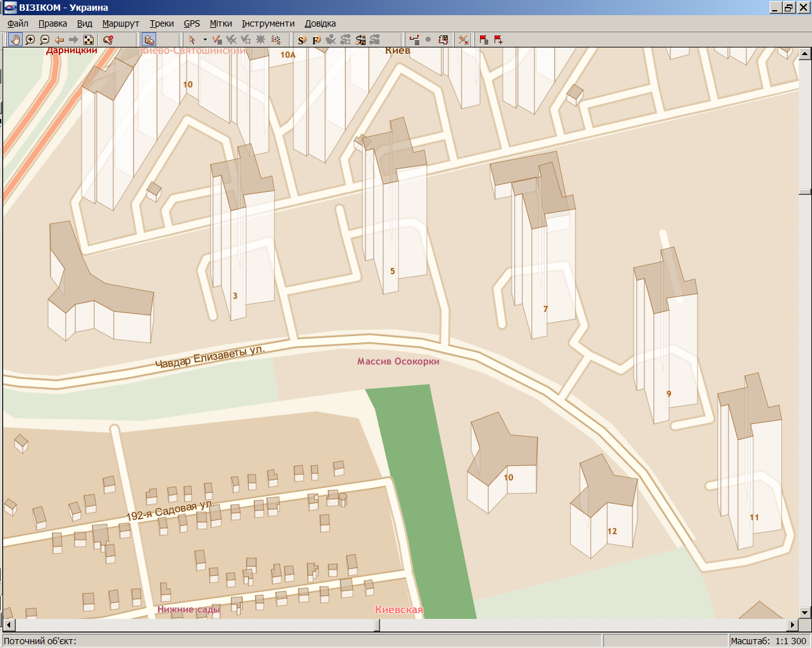This screenshot has width=812, height=648.
Task: Open dropdown arrow beside pointer tool
Action: 205,40
